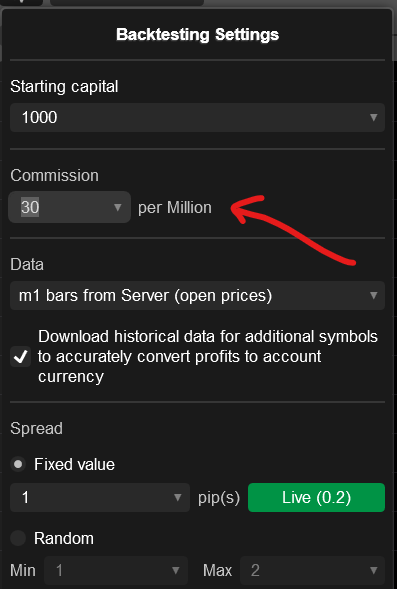Image resolution: width=397 pixels, height=589 pixels.
Task: Expand the Commission dropdown arrow
Action: (x=118, y=207)
